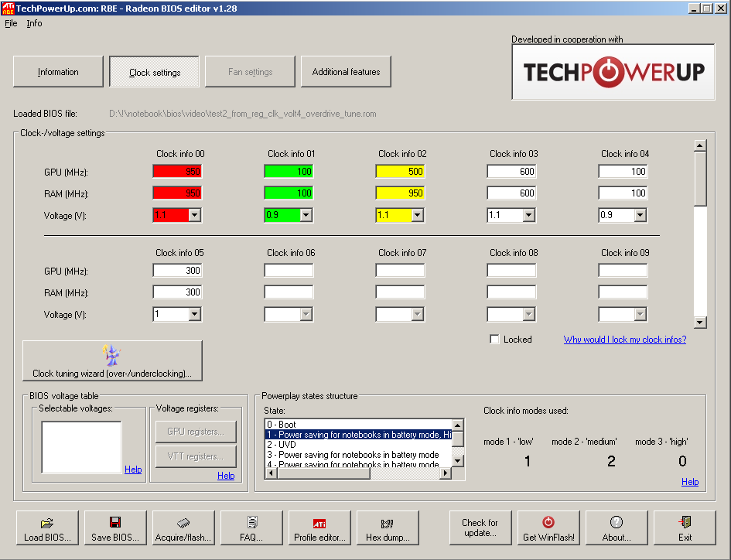The height and width of the screenshot is (560, 731).
Task: Click Clock info 04 RAM MHz field
Action: [623, 193]
